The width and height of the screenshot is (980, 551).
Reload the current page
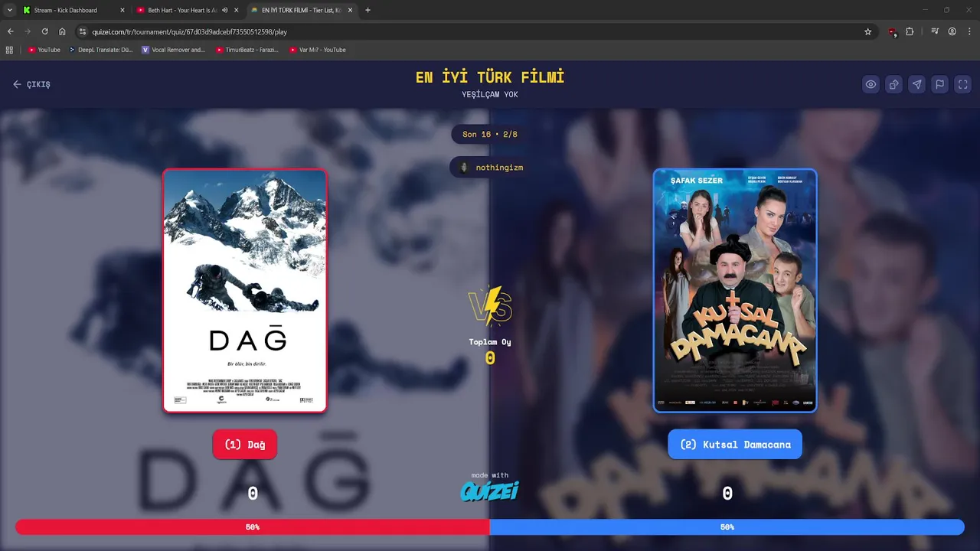44,31
